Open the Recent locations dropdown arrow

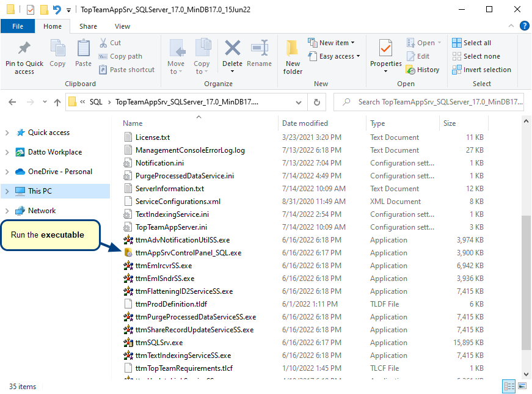[x=45, y=102]
